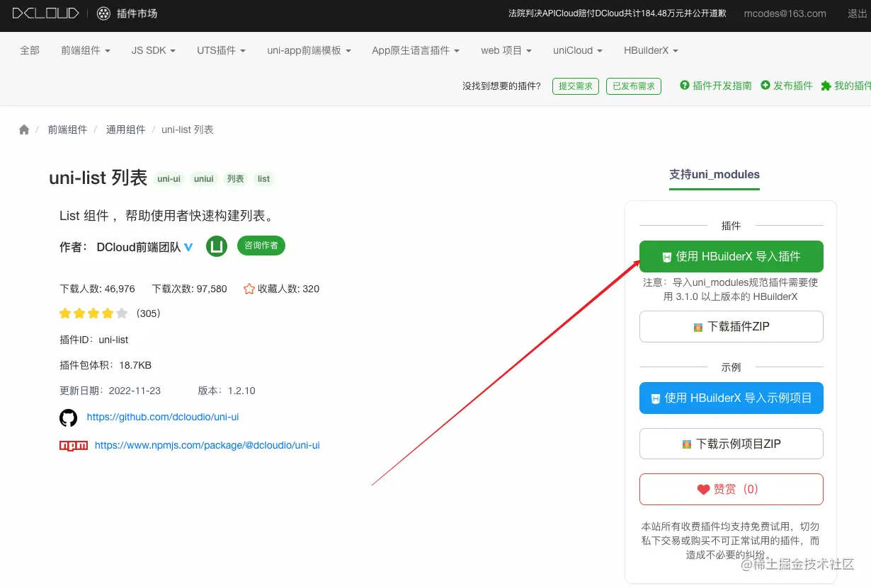
Task: Click the 收藏 star icon
Action: (x=249, y=289)
